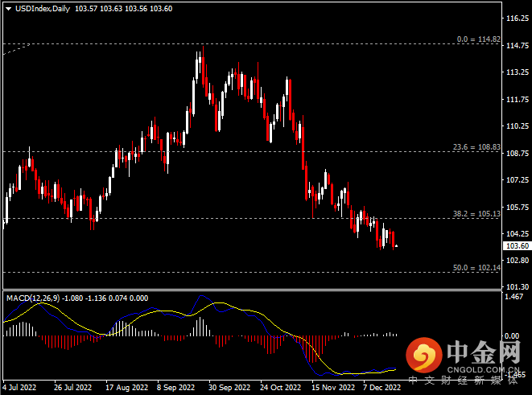The height and width of the screenshot is (395, 532).
Task: Click the 0.00 MACD zero-level label
Action: click(x=513, y=335)
